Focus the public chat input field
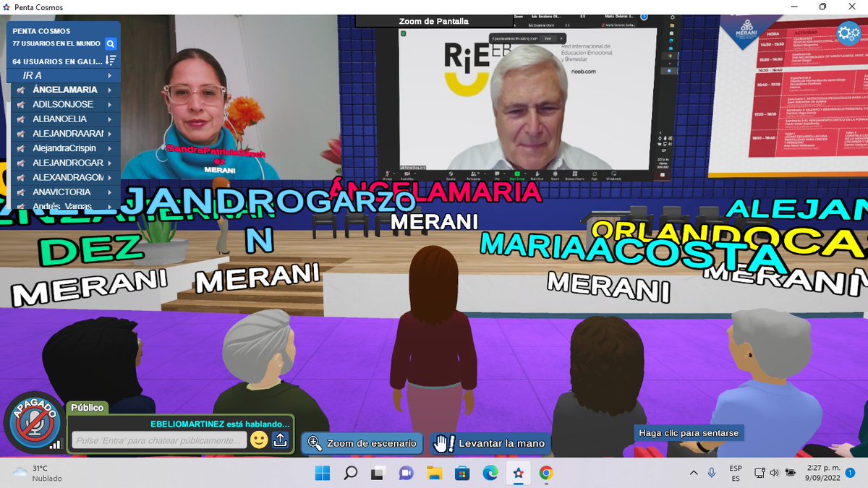 coord(159,440)
